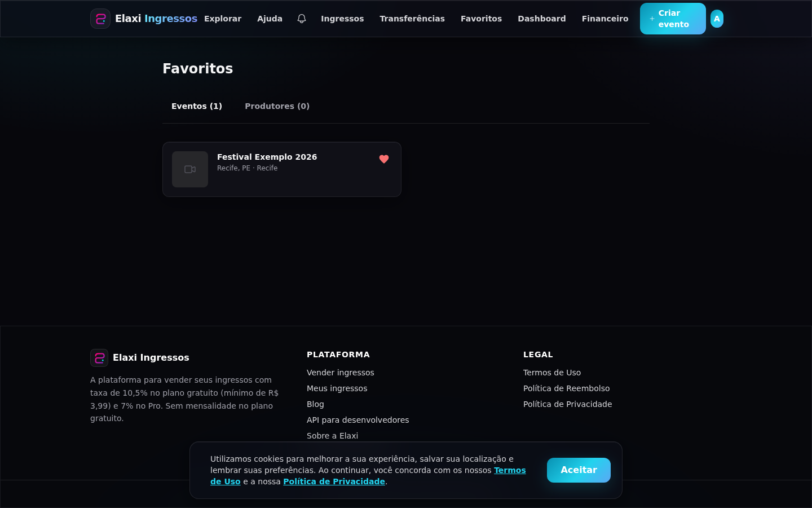Open Transferências in the top navigation
812x508 pixels.
(412, 19)
